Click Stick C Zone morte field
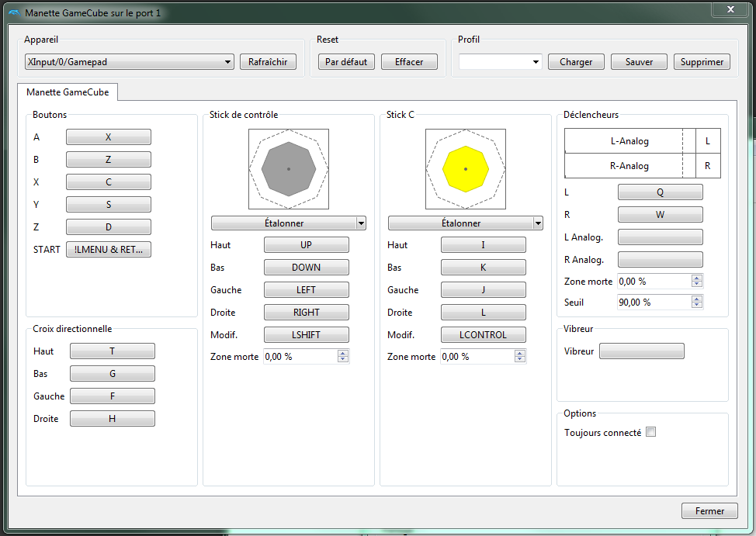 click(477, 357)
